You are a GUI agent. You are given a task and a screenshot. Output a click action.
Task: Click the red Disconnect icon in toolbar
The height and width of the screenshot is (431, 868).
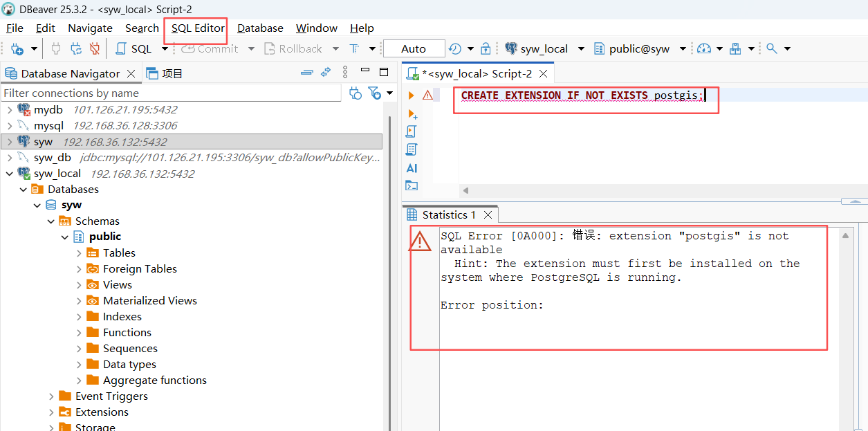click(x=95, y=49)
